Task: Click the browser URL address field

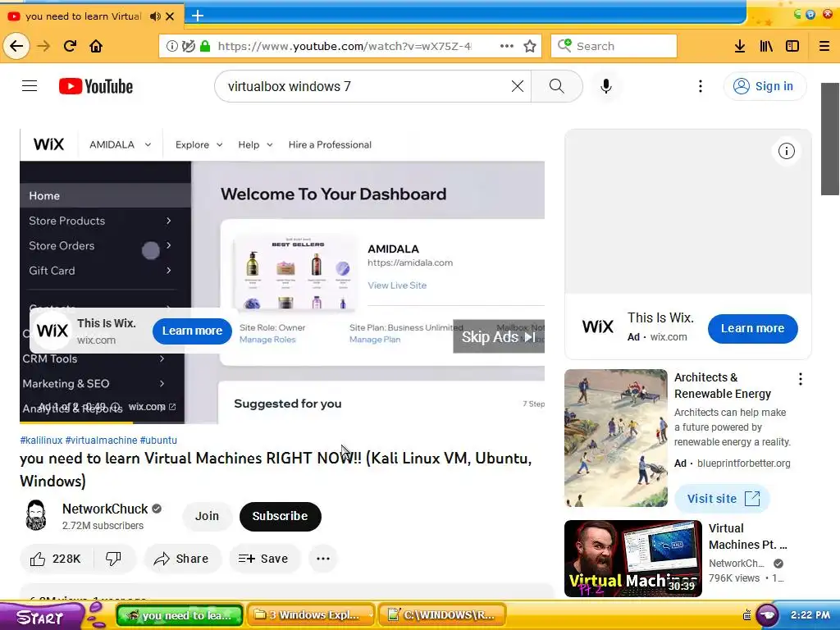Action: (345, 46)
